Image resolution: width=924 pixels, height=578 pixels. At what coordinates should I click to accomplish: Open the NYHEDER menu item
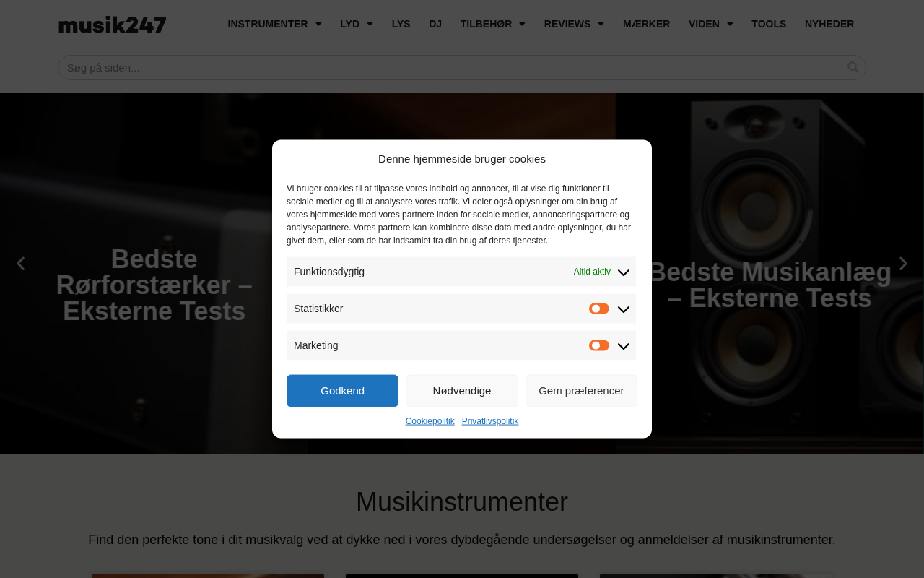[829, 24]
